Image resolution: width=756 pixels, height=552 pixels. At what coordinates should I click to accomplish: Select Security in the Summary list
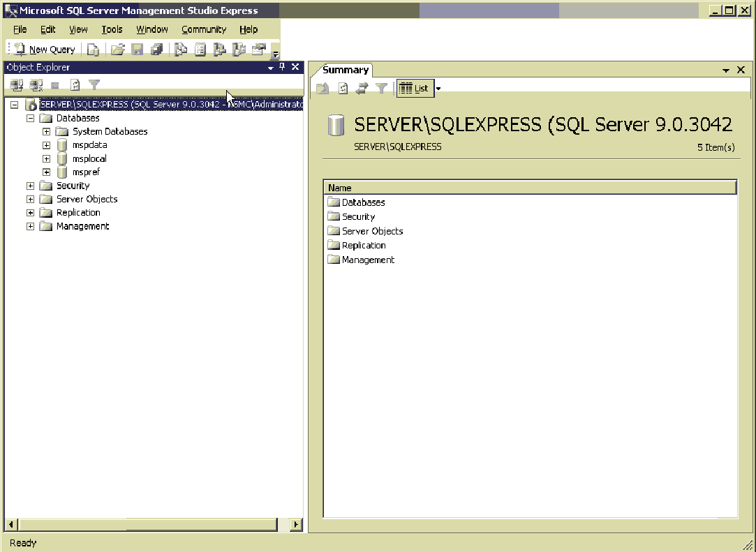click(358, 217)
